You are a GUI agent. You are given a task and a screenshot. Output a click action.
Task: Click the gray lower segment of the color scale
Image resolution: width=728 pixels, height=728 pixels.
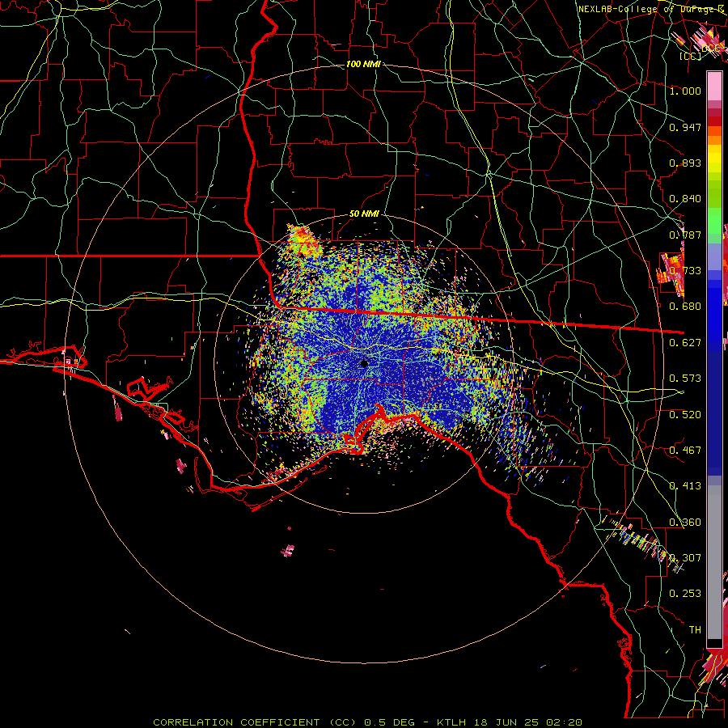[x=714, y=562]
